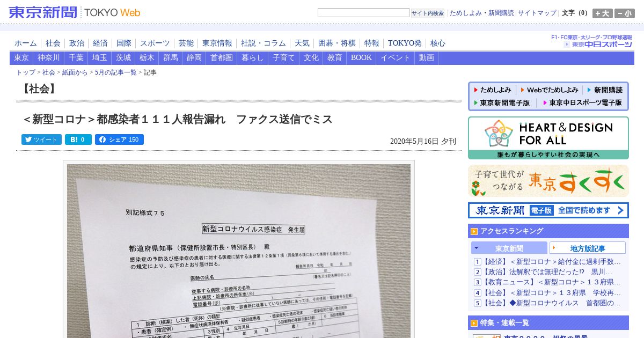Click the Hatena B! bookmark button

click(x=78, y=139)
